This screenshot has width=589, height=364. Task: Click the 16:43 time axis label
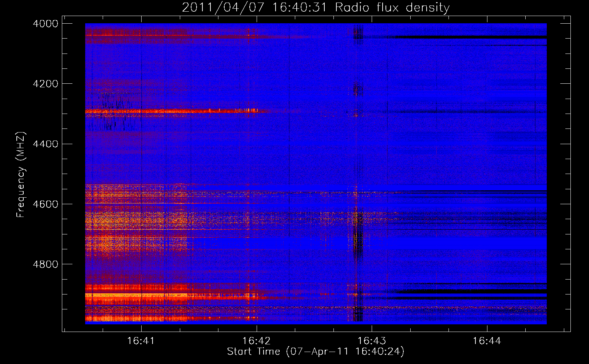point(371,341)
